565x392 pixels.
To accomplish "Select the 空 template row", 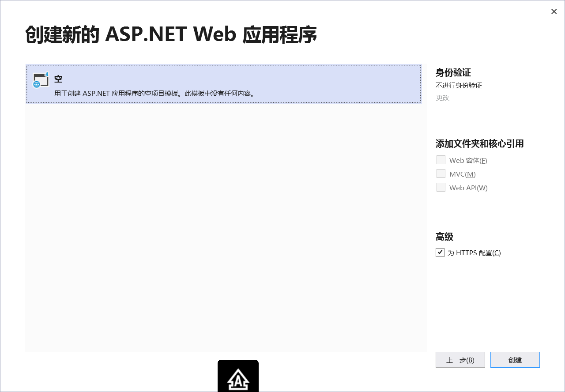I will point(224,84).
